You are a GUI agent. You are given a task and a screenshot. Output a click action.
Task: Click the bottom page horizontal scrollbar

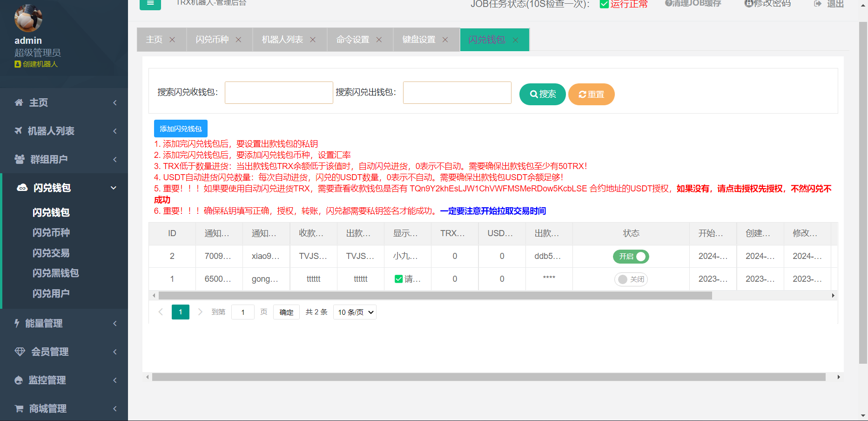coord(489,377)
